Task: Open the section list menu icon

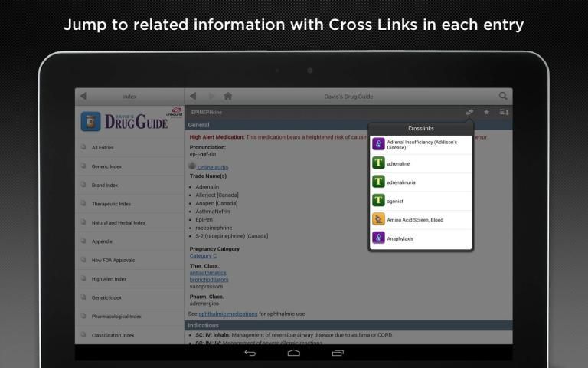Action: coord(504,113)
